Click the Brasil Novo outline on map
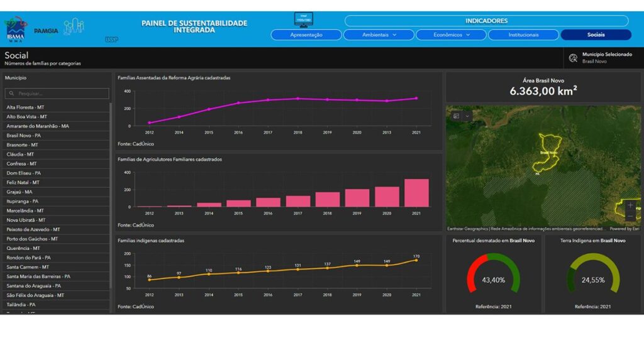Screen dimensions: 644x338 click(548, 153)
